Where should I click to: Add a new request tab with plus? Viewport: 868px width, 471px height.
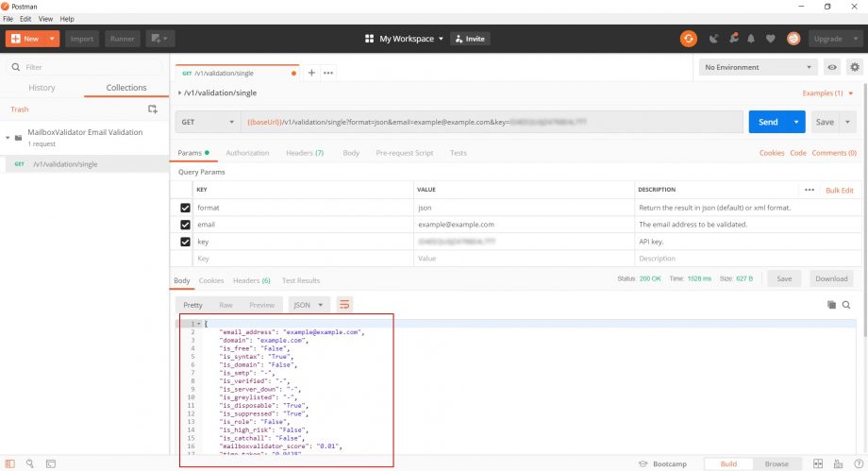click(x=311, y=73)
